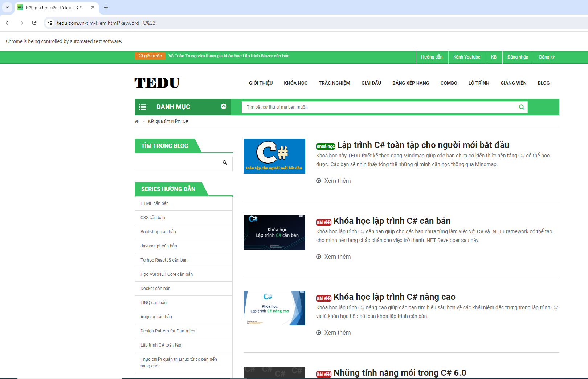This screenshot has height=379, width=588.
Task: Click the blog search magnifier icon
Action: [225, 163]
